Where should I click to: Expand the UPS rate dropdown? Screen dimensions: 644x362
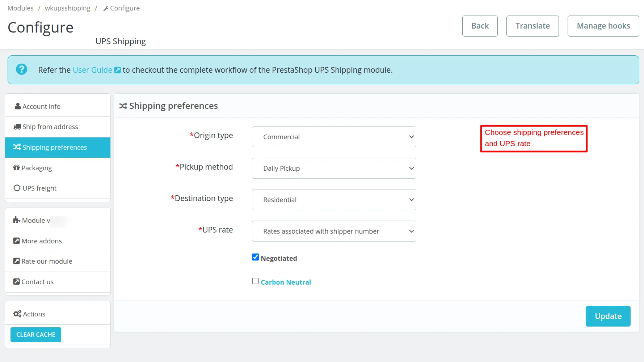[334, 231]
